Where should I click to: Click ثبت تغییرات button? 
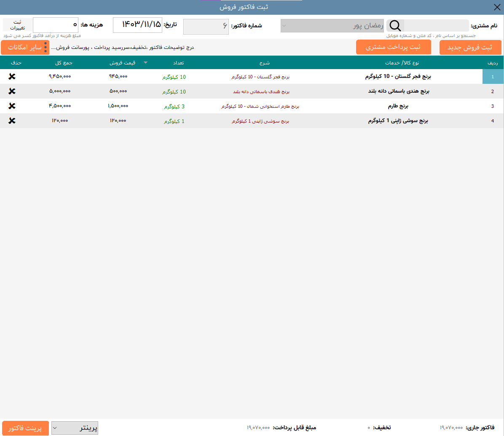click(x=17, y=25)
